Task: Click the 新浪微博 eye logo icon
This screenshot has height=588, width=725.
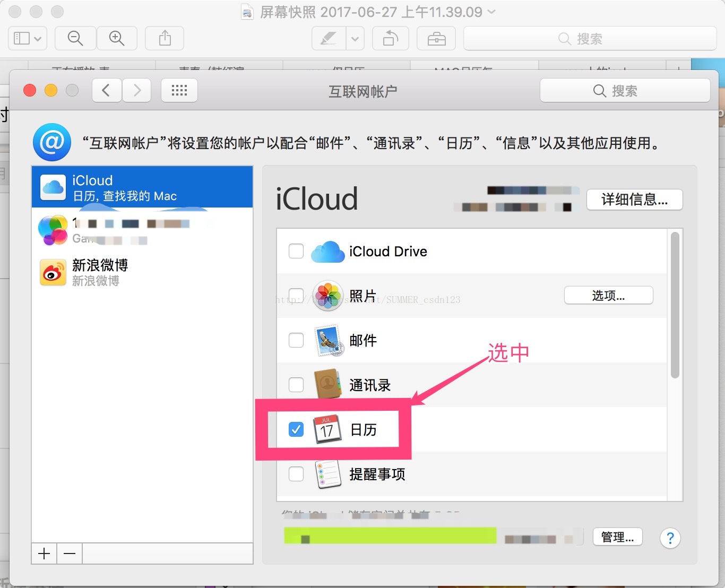Action: pyautogui.click(x=53, y=272)
